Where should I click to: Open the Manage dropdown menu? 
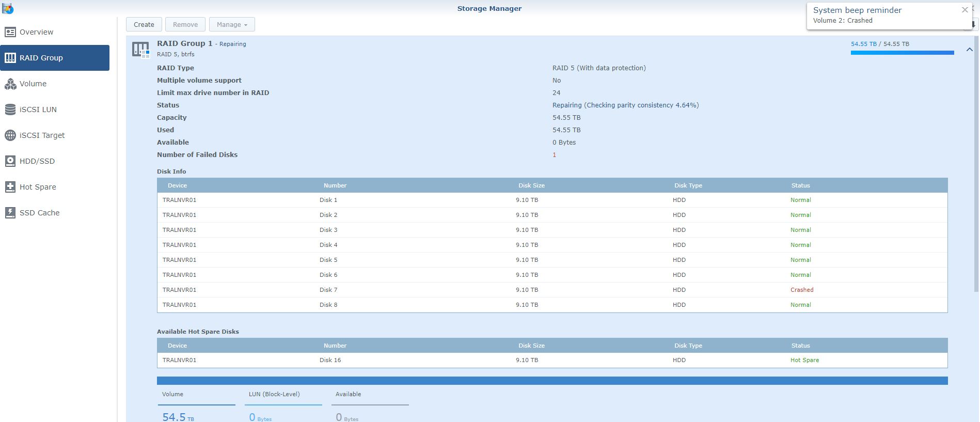pos(231,25)
